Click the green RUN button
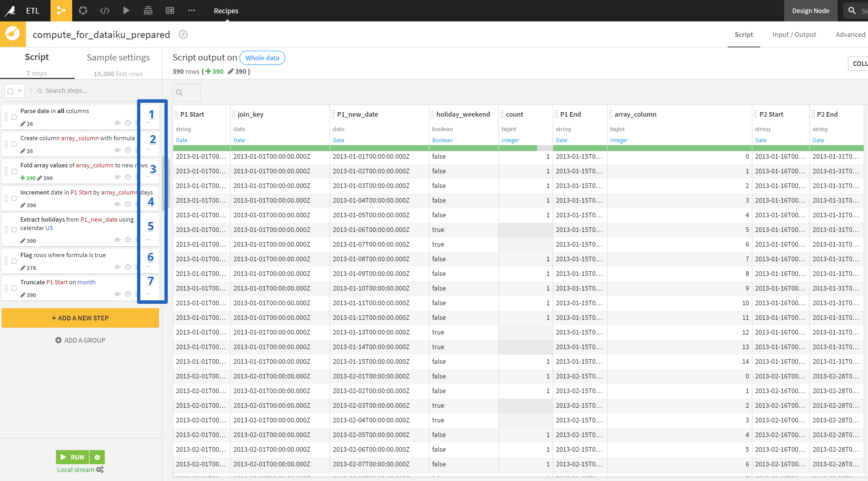 click(72, 457)
